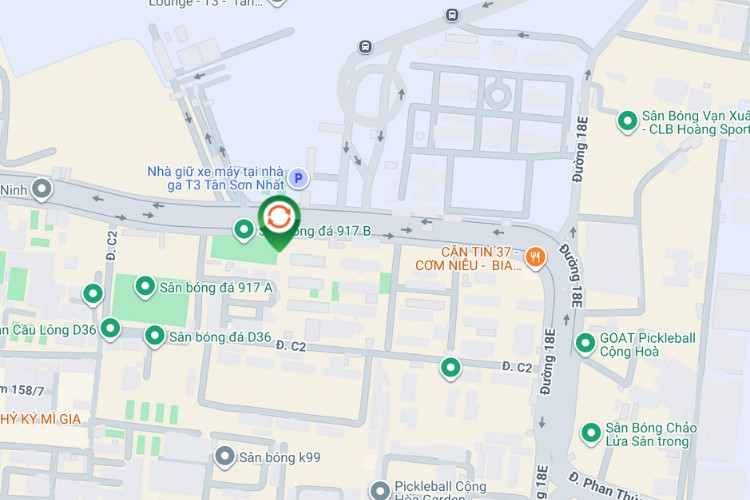Click the HỶ KÝ MÌ GIA restaurant label
The height and width of the screenshot is (500, 750).
click(x=40, y=419)
